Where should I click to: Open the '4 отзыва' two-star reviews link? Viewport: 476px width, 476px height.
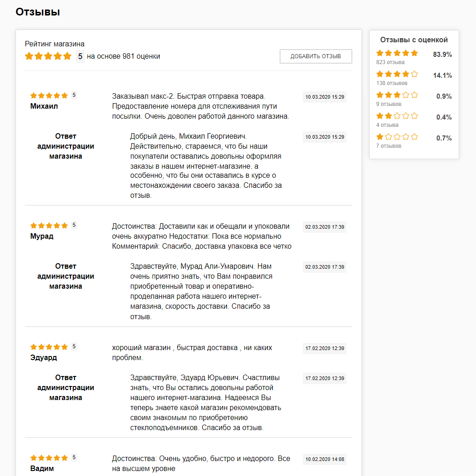click(387, 125)
